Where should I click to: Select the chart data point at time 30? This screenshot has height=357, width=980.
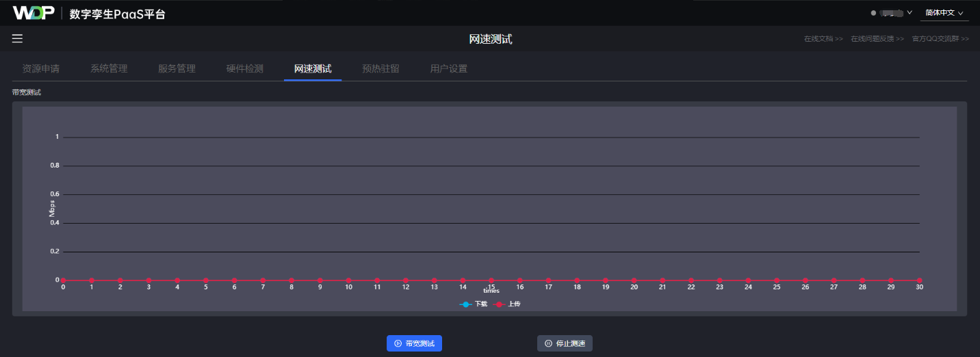pyautogui.click(x=919, y=280)
